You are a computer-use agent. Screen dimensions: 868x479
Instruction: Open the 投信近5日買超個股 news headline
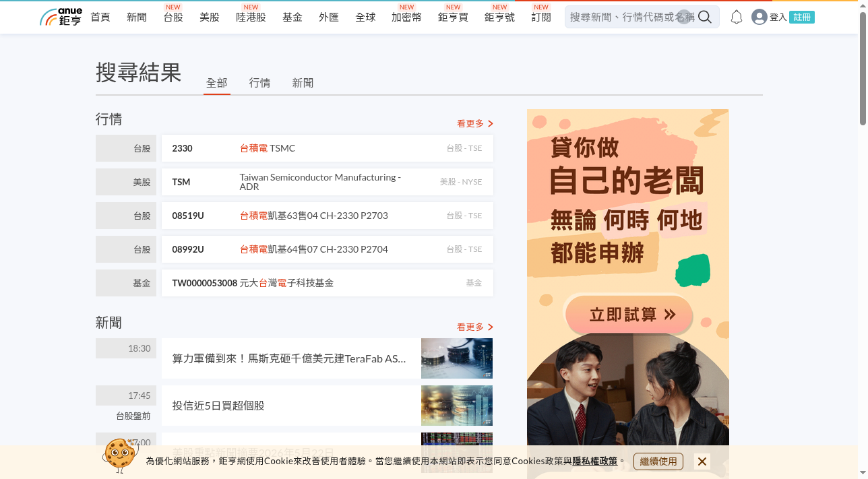coord(218,406)
